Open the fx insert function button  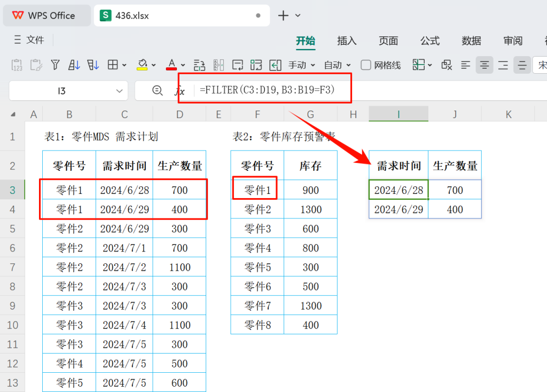tap(179, 91)
